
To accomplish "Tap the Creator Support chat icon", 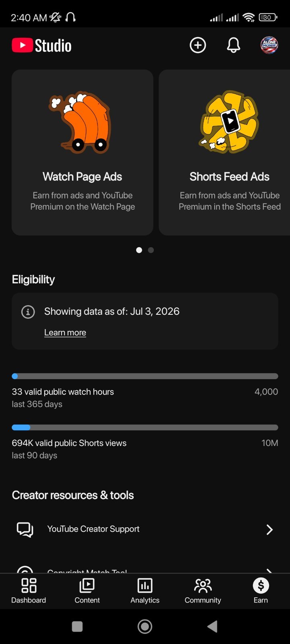I will point(25,529).
